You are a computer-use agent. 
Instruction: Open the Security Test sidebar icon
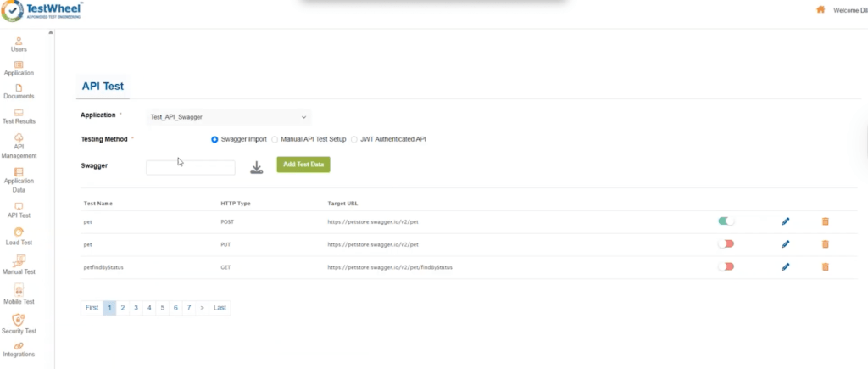pyautogui.click(x=19, y=320)
